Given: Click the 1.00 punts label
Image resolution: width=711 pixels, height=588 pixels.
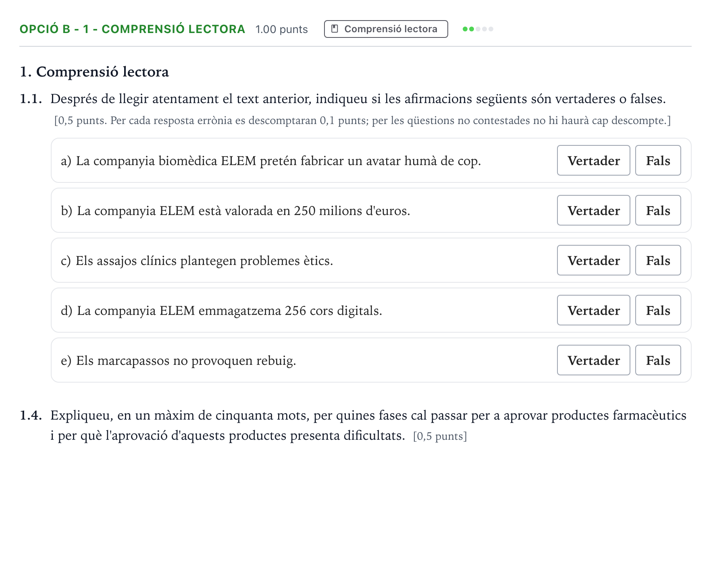Looking at the screenshot, I should point(281,29).
